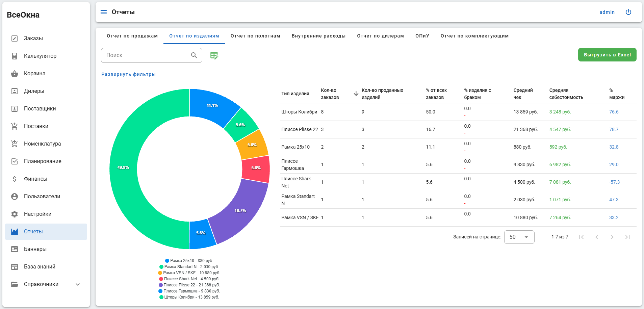Click the sort arrow on Кол-во проданных изделий
The image size is (644, 309).
pyautogui.click(x=356, y=94)
